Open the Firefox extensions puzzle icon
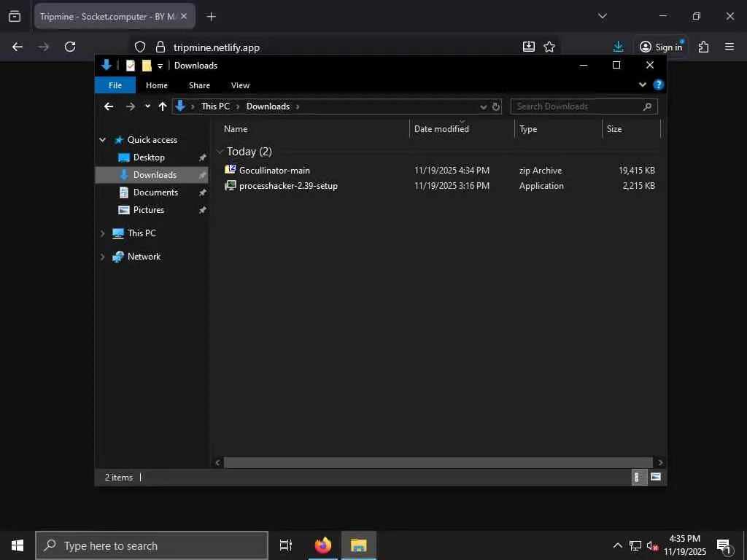Screen dimensions: 747x560 coord(703,47)
